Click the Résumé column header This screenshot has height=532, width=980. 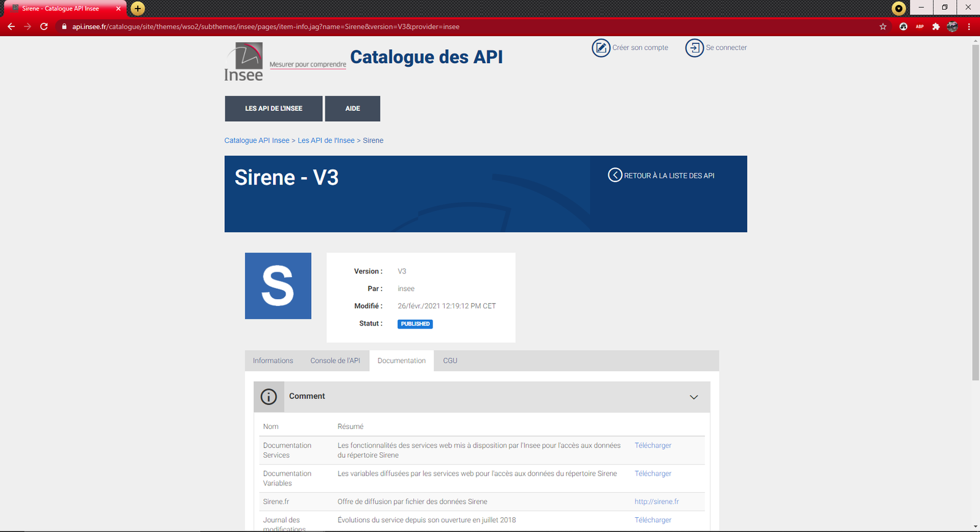(350, 427)
